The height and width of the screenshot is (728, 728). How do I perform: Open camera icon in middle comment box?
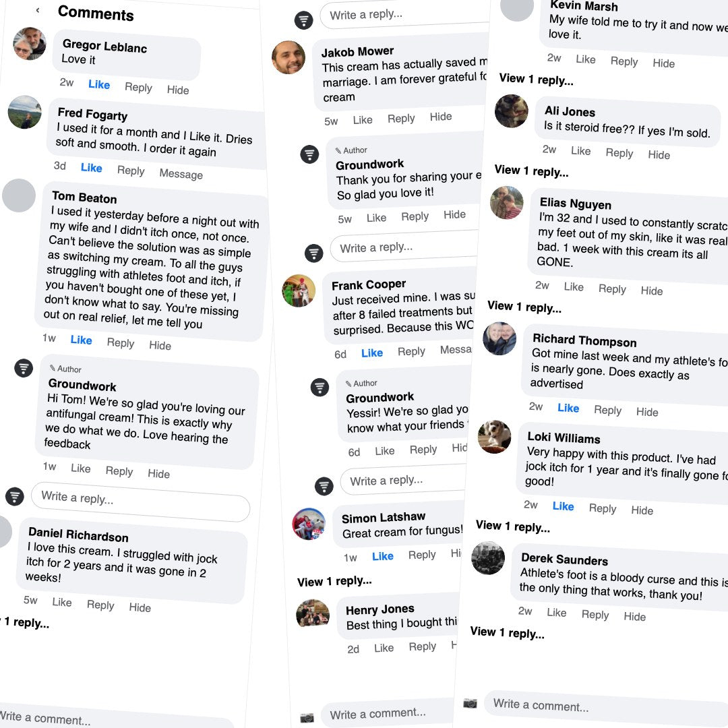click(307, 718)
